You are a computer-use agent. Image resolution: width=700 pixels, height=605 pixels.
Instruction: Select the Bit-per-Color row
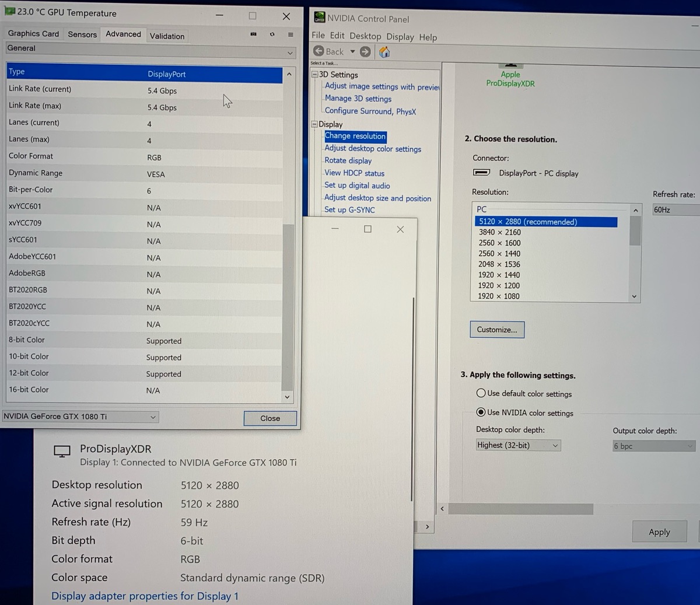pyautogui.click(x=144, y=190)
